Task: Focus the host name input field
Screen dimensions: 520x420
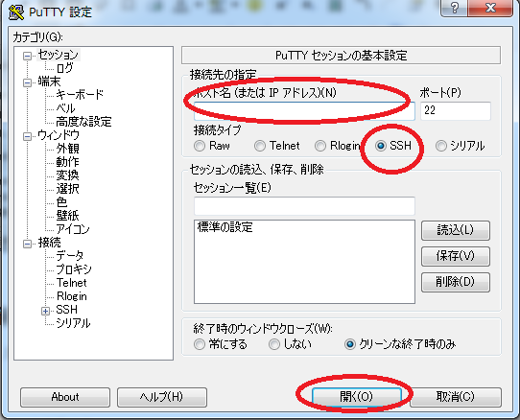Action: pos(304,110)
